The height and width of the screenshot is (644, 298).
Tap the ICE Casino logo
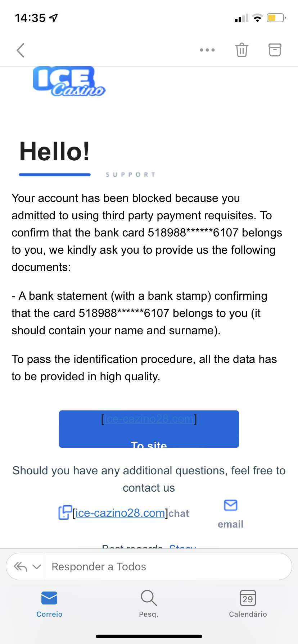point(69,82)
